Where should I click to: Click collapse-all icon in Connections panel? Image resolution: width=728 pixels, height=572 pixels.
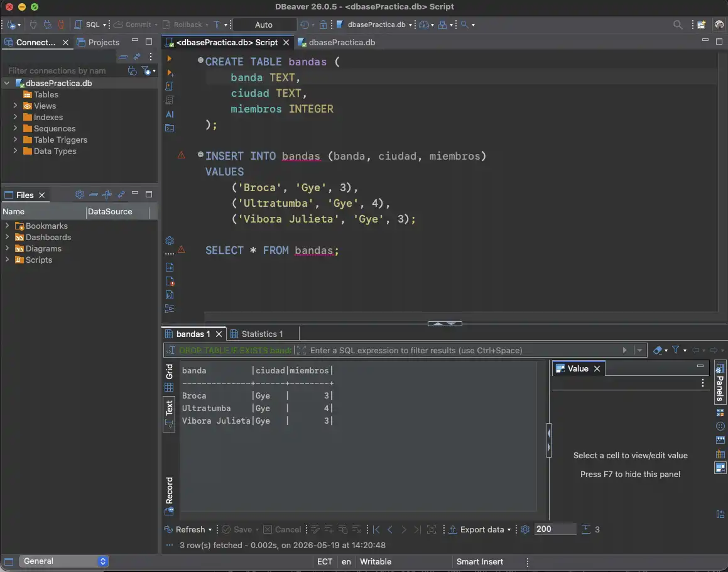[x=123, y=57]
